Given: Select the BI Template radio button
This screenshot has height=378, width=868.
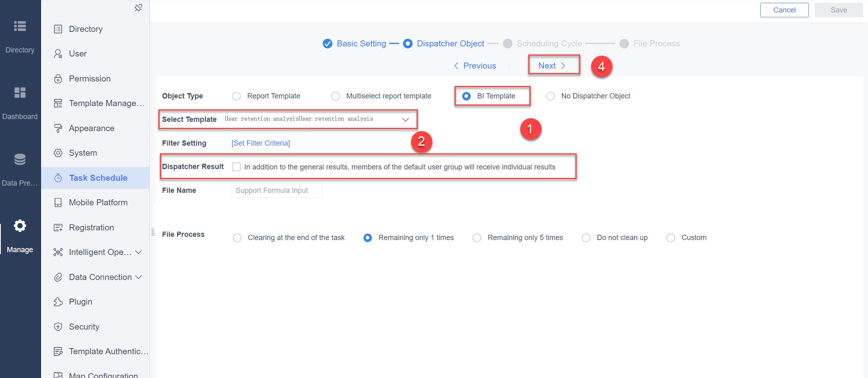Looking at the screenshot, I should pyautogui.click(x=466, y=96).
